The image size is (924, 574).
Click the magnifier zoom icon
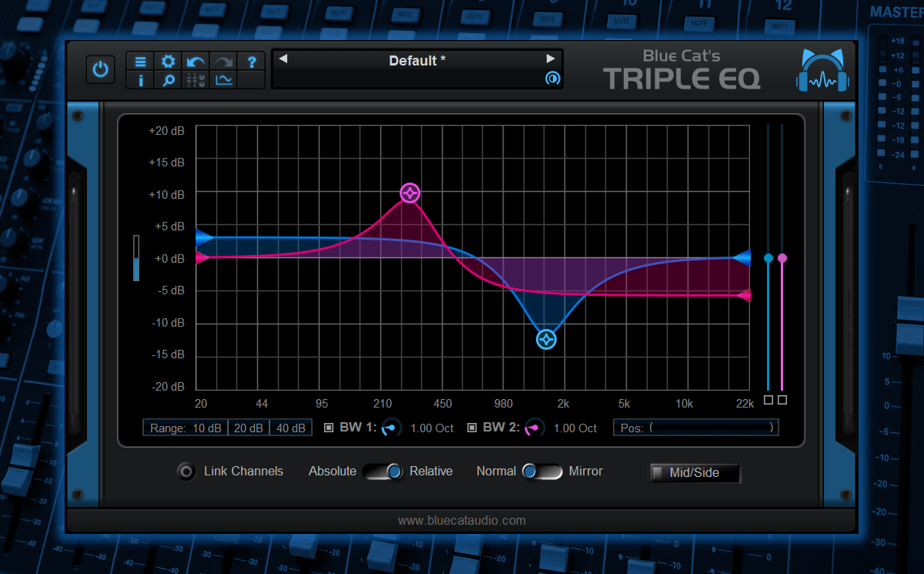[168, 79]
